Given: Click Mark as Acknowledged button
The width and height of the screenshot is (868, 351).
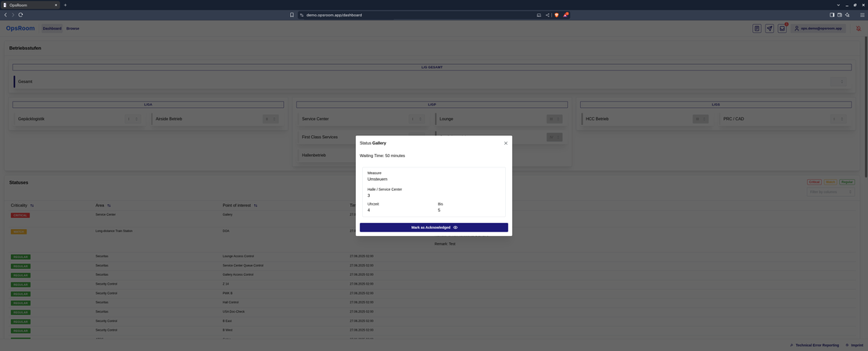Looking at the screenshot, I should click(434, 227).
